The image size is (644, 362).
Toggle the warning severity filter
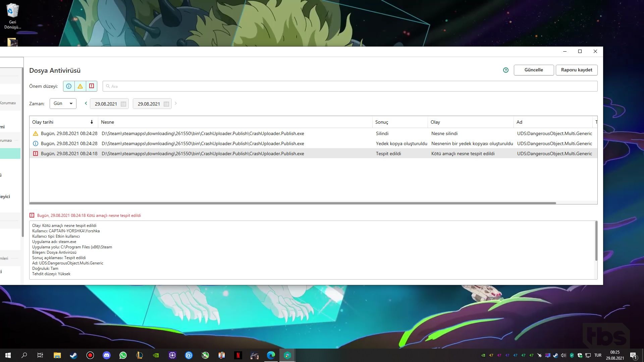pos(80,86)
